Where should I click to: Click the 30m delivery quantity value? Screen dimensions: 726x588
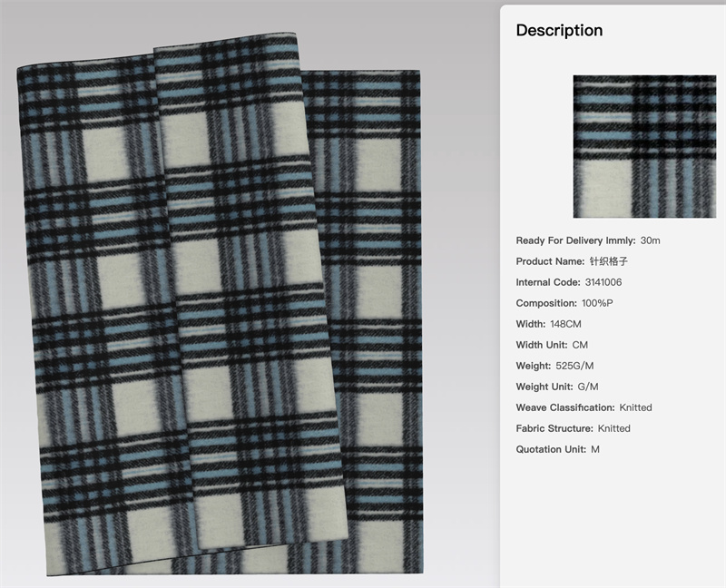click(651, 240)
